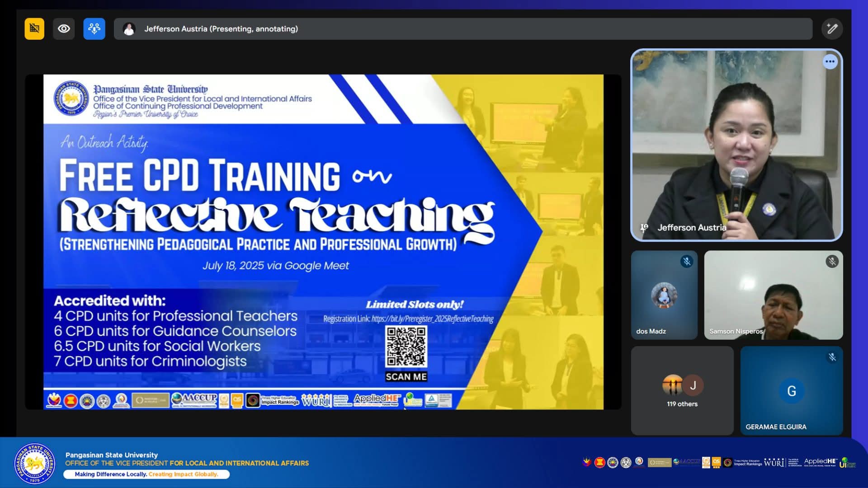Click AppliedHE logo in bottom banner
Viewport: 868px width, 488px height.
click(x=821, y=462)
